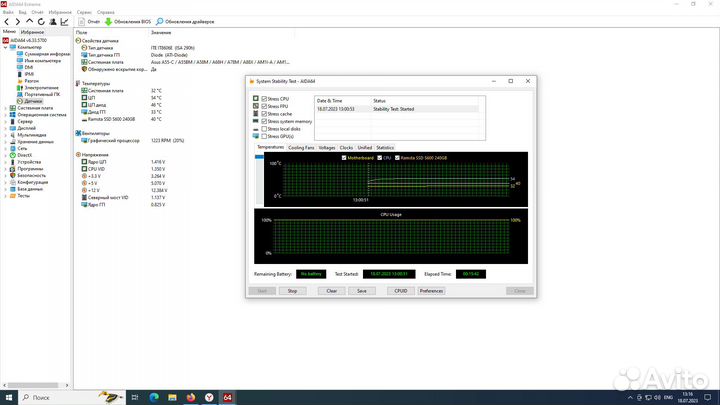720x405 pixels.
Task: Switch to the Voltages tab
Action: click(327, 148)
